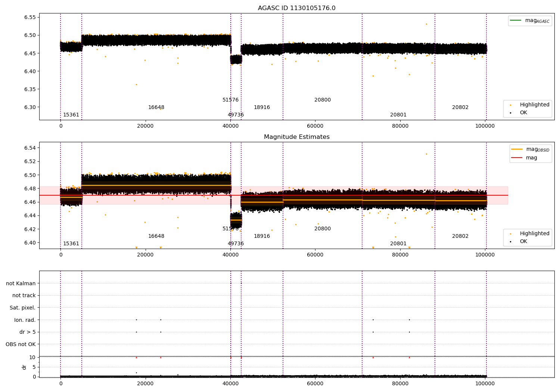The width and height of the screenshot is (560, 392).
Task: Click x-axis tick 100000 under the dr panel
Action: click(x=485, y=383)
